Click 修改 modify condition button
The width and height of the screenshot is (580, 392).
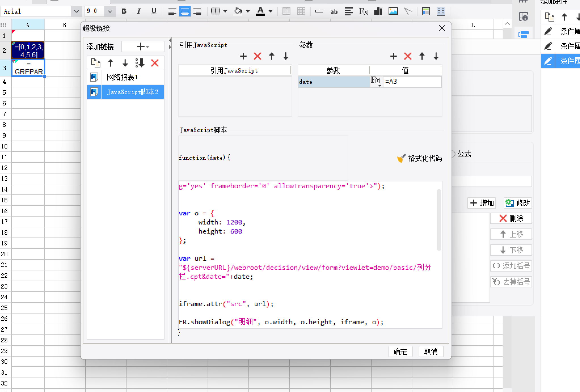(518, 203)
